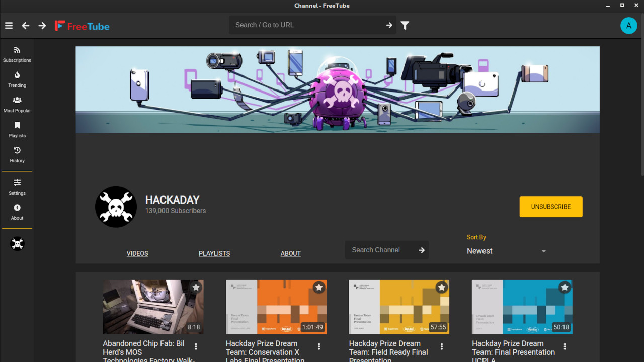Open Subscriptions feed in sidebar

(17, 54)
